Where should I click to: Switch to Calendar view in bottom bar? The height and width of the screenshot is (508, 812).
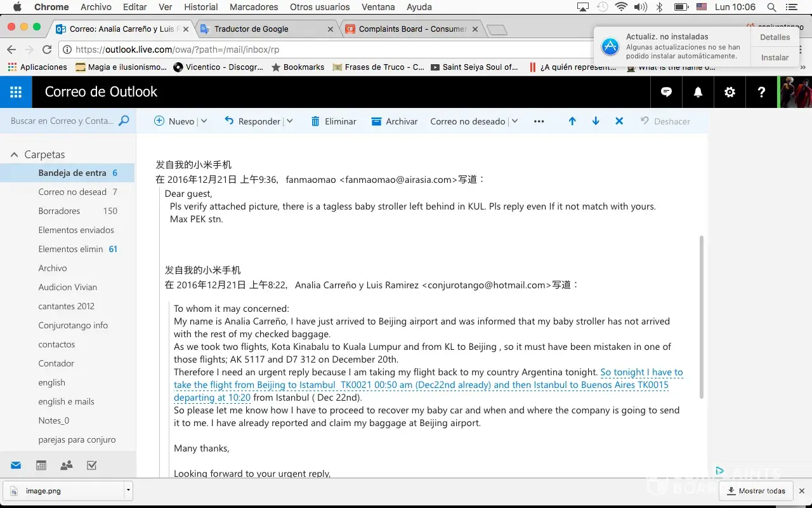(41, 465)
